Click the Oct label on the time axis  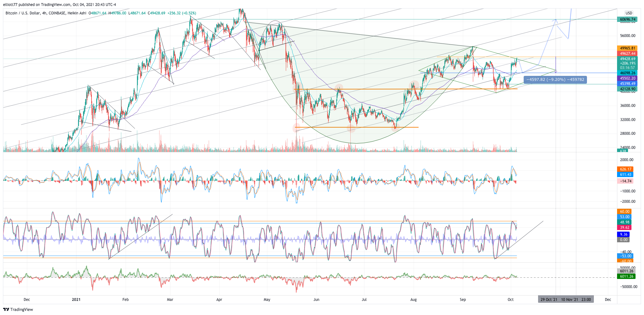(510, 300)
